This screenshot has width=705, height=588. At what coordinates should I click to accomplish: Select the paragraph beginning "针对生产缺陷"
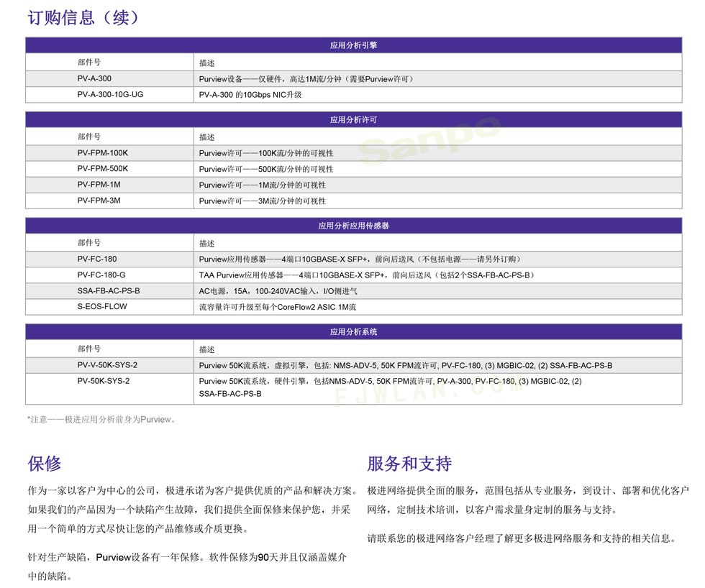(187, 566)
